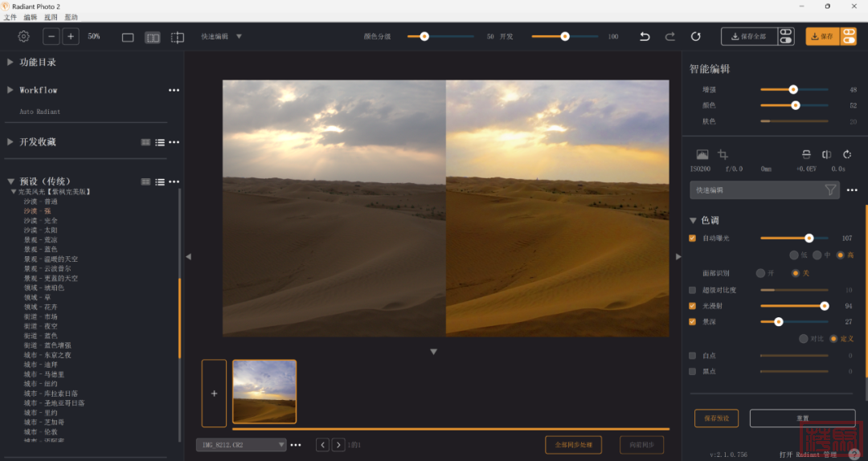Screen dimensions: 868x461
Task: Click the reset circular arrow in the toolbar
Action: [x=696, y=36]
